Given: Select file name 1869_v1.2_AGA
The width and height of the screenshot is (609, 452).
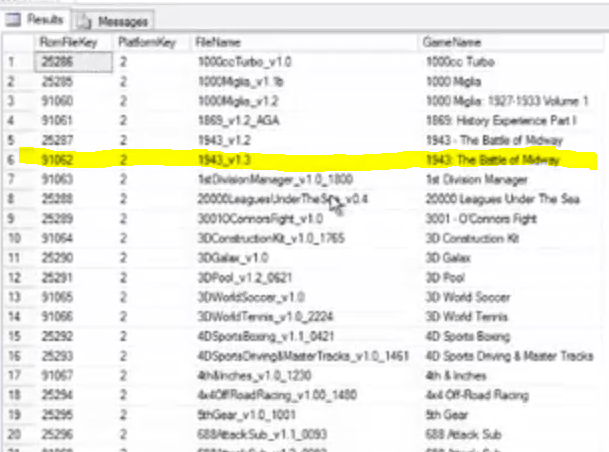Looking at the screenshot, I should coord(238,120).
